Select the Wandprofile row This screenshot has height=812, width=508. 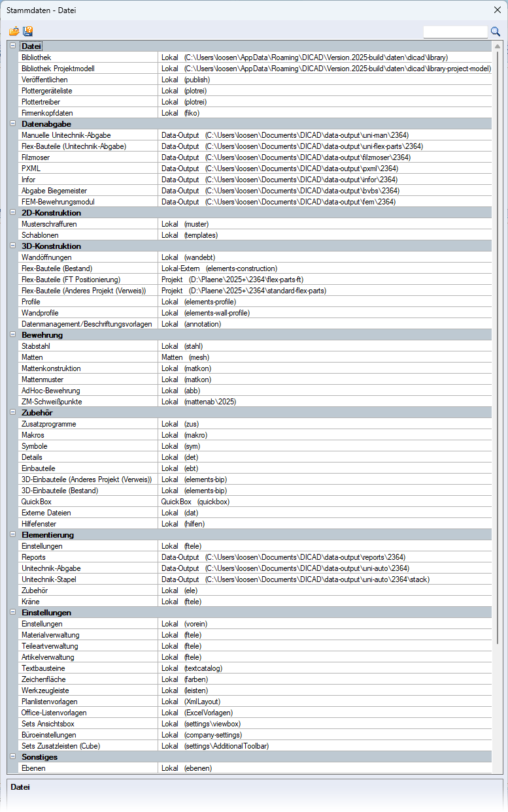255,313
